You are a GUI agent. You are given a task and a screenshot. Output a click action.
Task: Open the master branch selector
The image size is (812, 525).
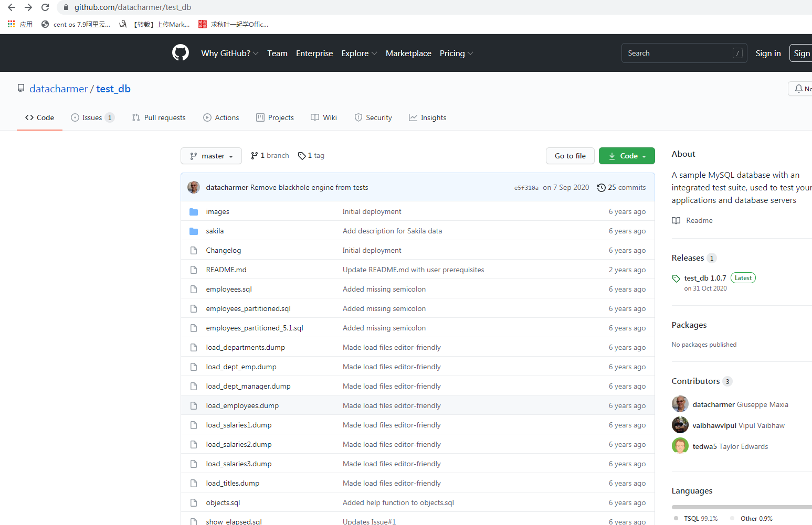click(211, 156)
